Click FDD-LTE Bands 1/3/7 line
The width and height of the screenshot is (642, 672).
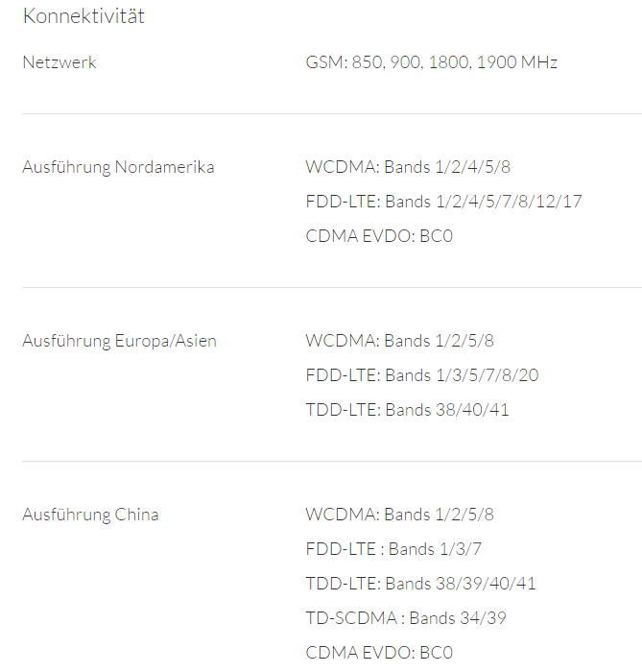pyautogui.click(x=393, y=549)
